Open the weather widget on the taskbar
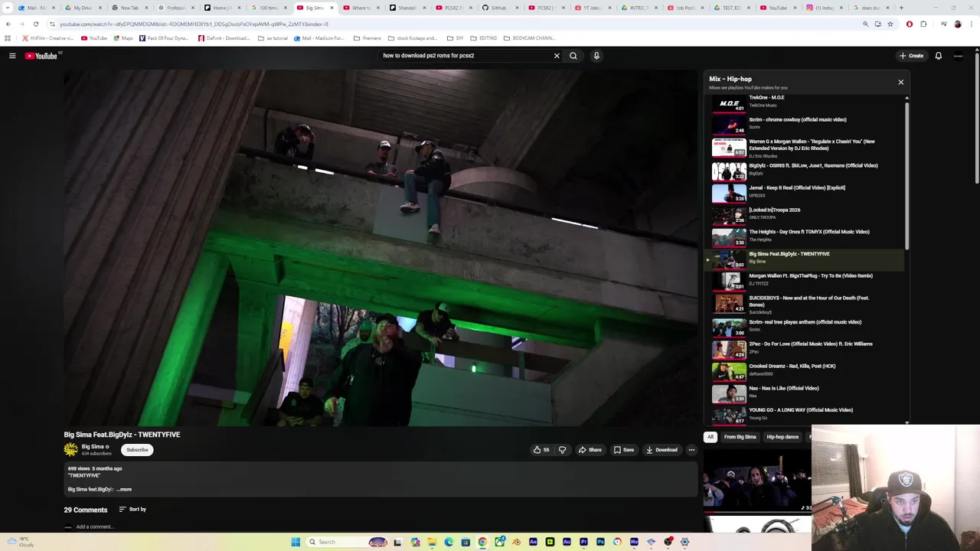This screenshot has height=551, width=980. point(21,542)
